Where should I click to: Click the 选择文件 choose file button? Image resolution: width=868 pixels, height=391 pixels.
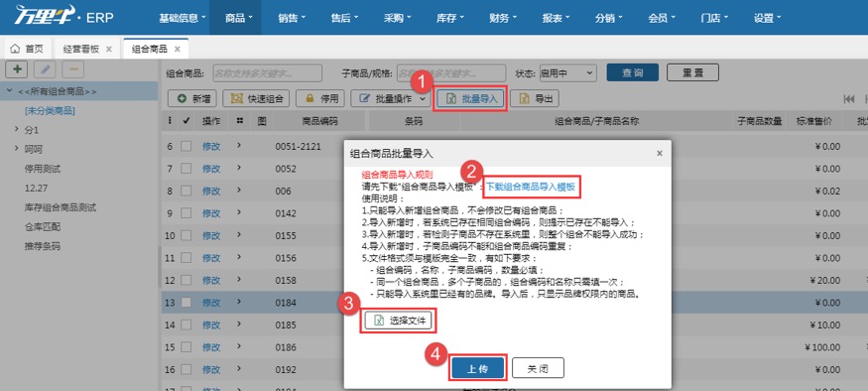[398, 321]
